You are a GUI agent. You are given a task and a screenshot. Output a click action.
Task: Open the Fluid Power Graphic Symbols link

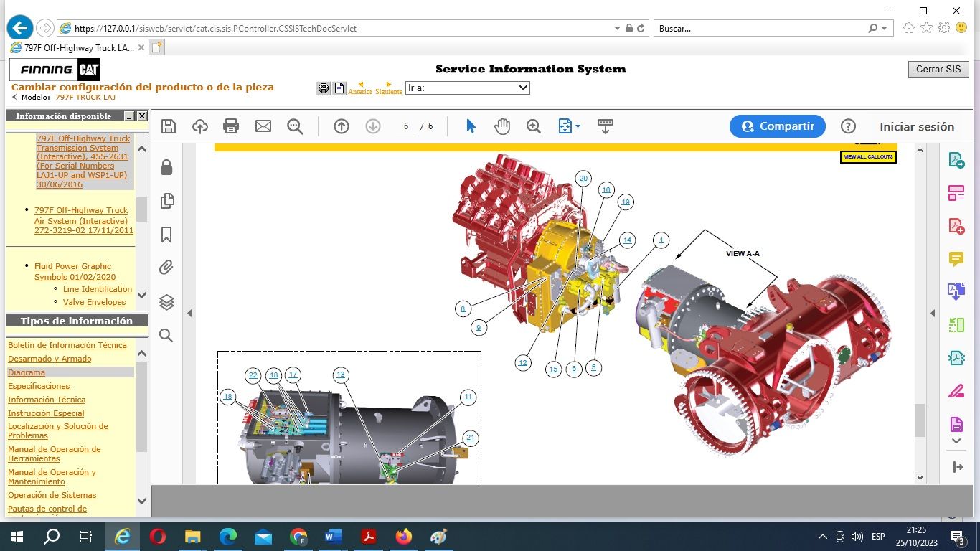[x=72, y=271]
